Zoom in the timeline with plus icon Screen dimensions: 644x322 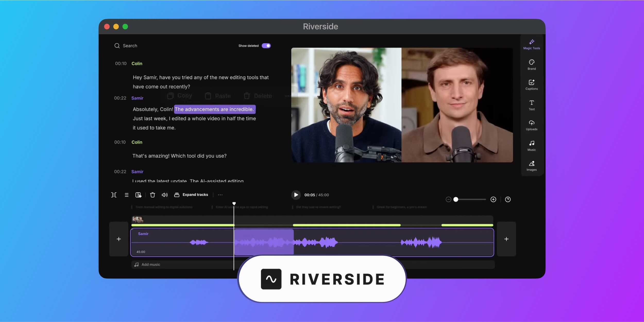coord(493,199)
